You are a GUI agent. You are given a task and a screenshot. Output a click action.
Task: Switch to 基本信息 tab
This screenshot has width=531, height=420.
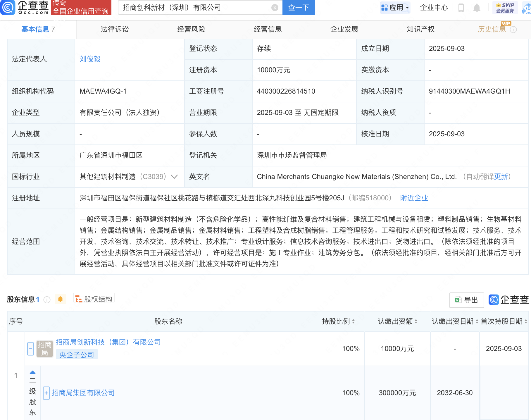[x=38, y=29]
